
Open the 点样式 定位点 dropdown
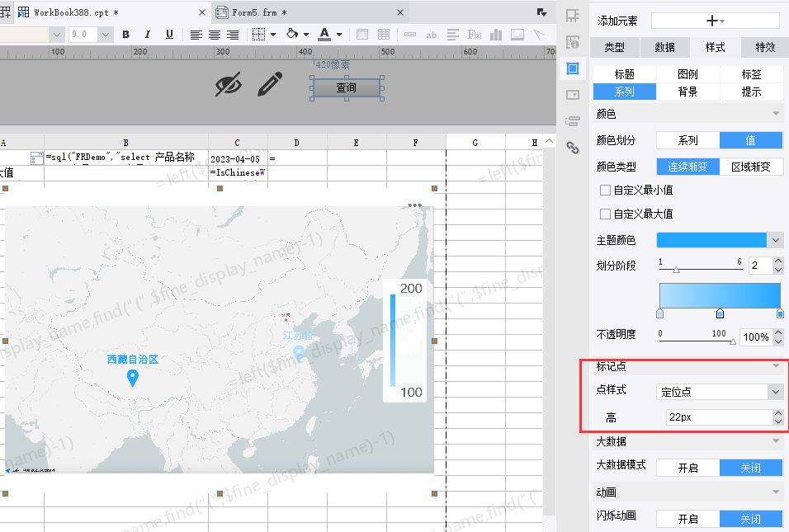(x=776, y=392)
